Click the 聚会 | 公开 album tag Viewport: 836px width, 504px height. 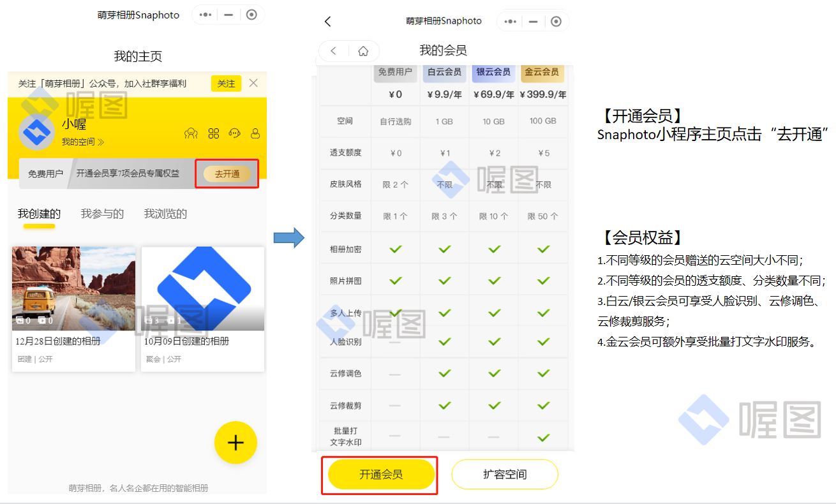click(164, 359)
